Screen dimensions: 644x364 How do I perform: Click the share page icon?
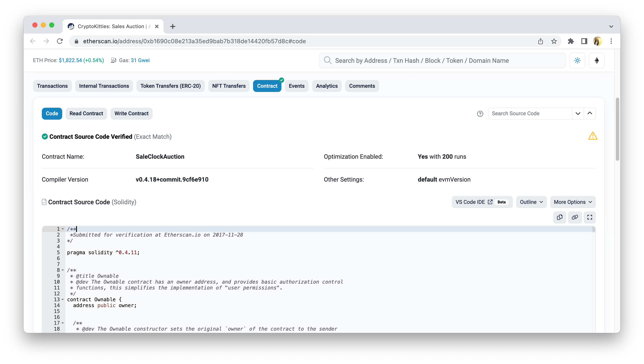540,41
